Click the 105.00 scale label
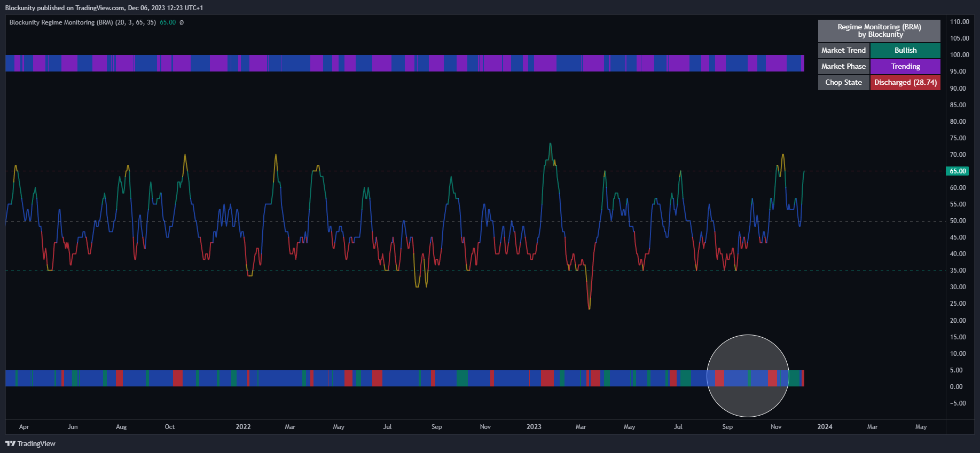This screenshot has width=980, height=453. click(x=959, y=38)
